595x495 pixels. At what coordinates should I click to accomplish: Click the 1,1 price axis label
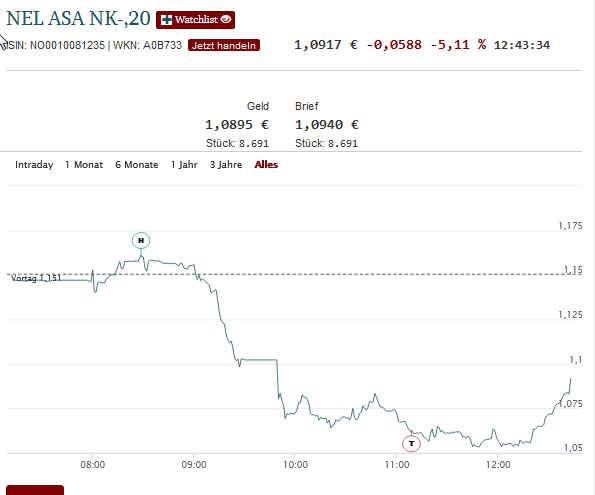click(576, 359)
